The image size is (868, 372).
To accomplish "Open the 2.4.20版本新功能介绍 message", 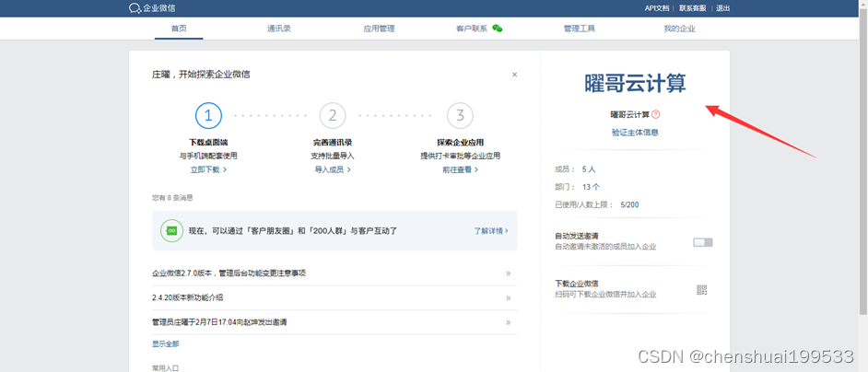I will pyautogui.click(x=188, y=297).
